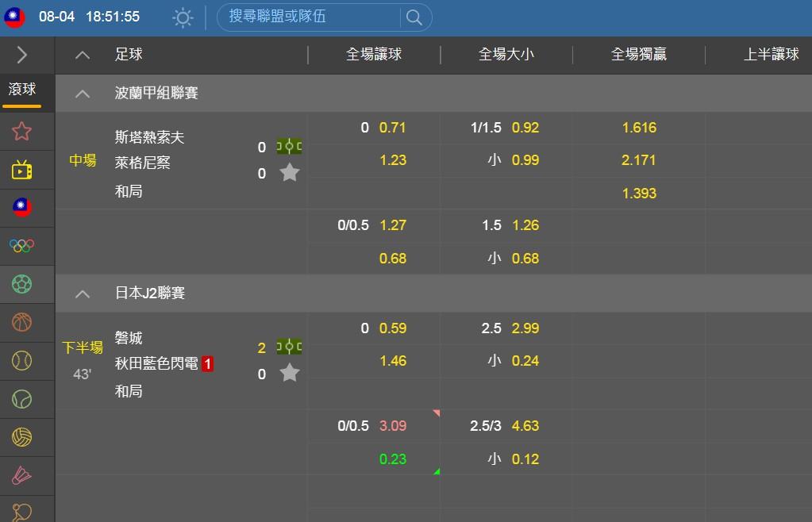Open the Olympic rings category

coord(21,246)
